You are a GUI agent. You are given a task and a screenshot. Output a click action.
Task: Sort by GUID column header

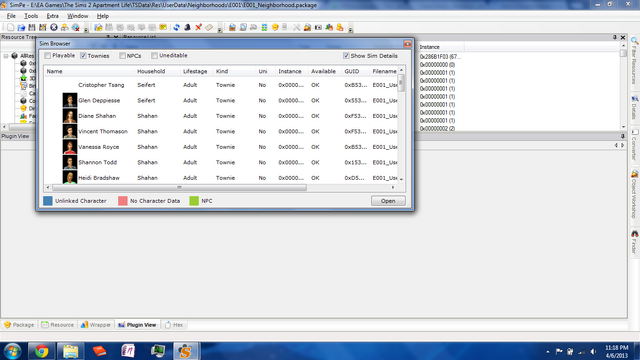pyautogui.click(x=356, y=71)
